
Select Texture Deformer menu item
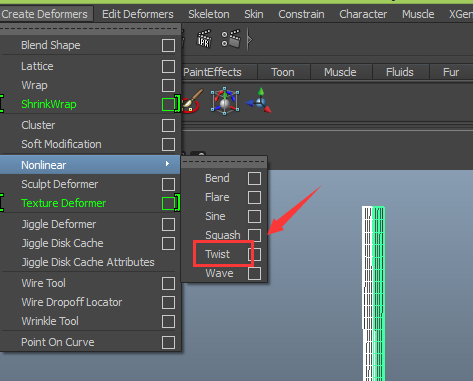[63, 203]
